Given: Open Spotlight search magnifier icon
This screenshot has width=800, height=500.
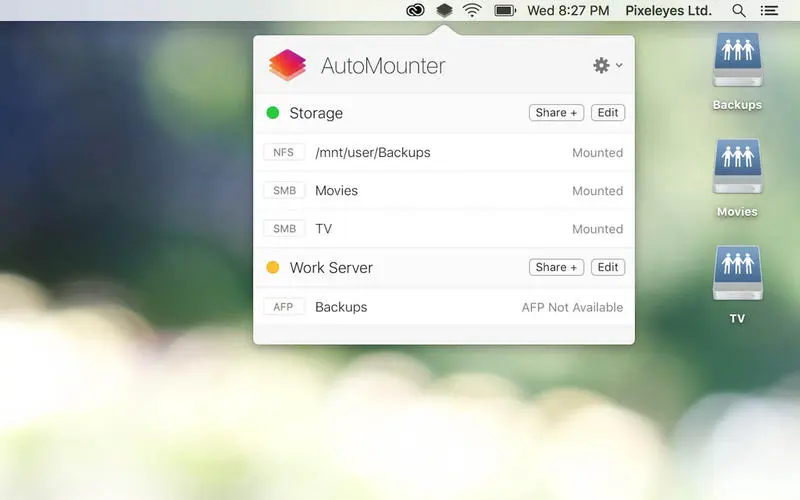Looking at the screenshot, I should [x=738, y=11].
